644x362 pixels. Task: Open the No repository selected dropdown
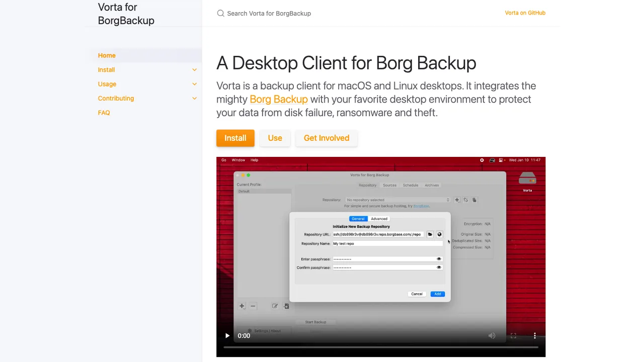coord(397,200)
